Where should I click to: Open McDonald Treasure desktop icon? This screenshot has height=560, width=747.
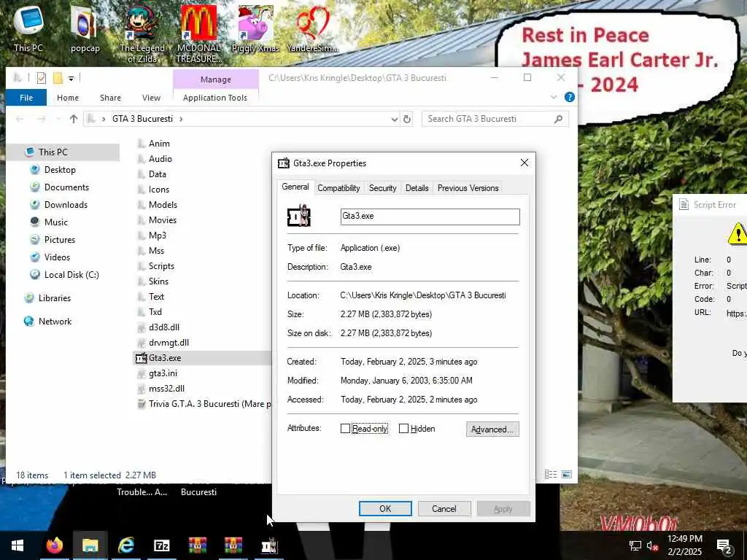198,34
